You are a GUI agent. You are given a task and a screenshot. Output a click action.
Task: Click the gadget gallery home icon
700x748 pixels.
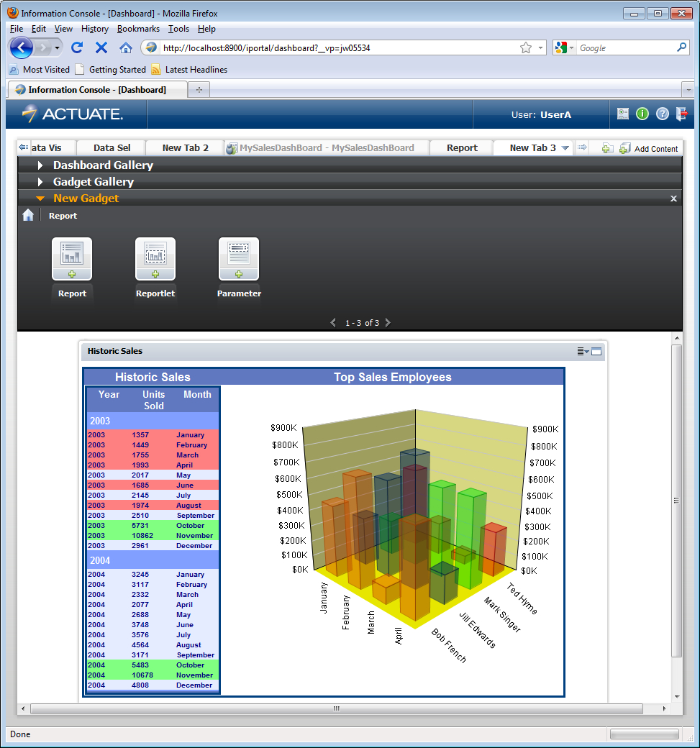28,215
